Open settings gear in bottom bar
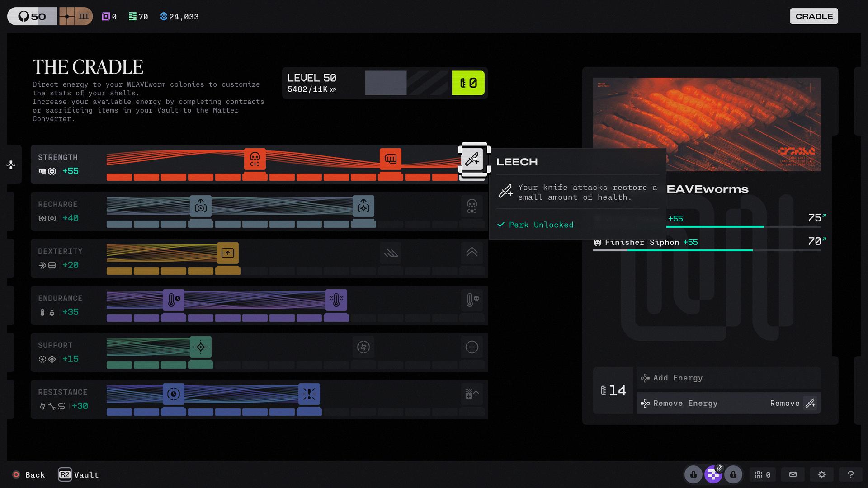Viewport: 868px width, 488px height. [x=822, y=474]
